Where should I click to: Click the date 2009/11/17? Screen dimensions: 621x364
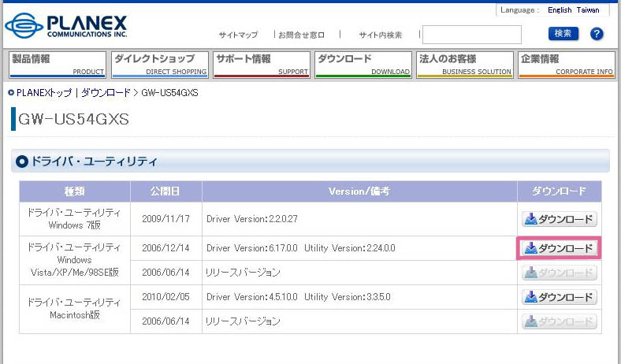point(165,219)
